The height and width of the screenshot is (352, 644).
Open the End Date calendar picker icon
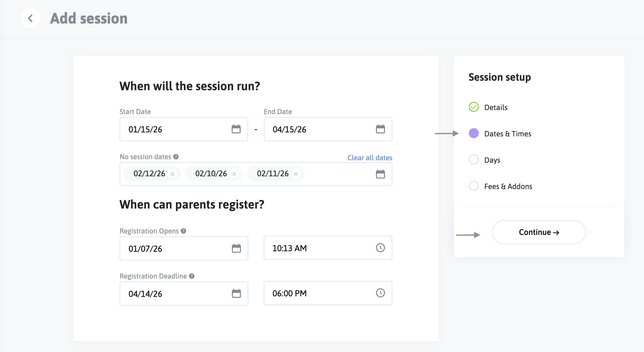(380, 129)
